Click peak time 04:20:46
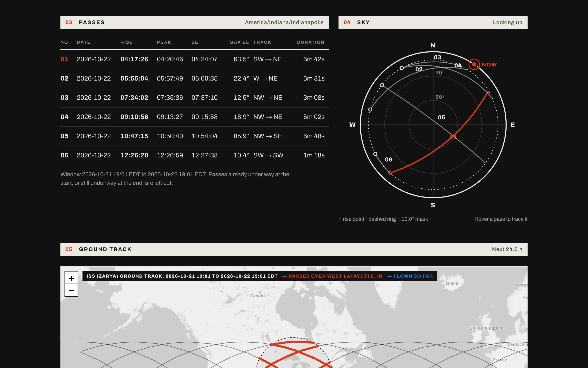Screen dimensions: 588x368 [170, 59]
